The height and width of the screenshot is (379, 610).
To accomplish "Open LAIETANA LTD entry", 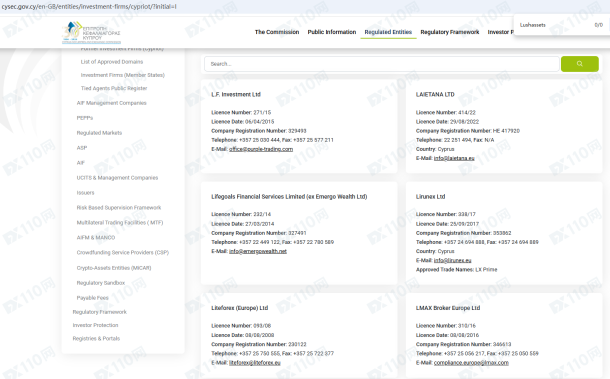I will 435,95.
